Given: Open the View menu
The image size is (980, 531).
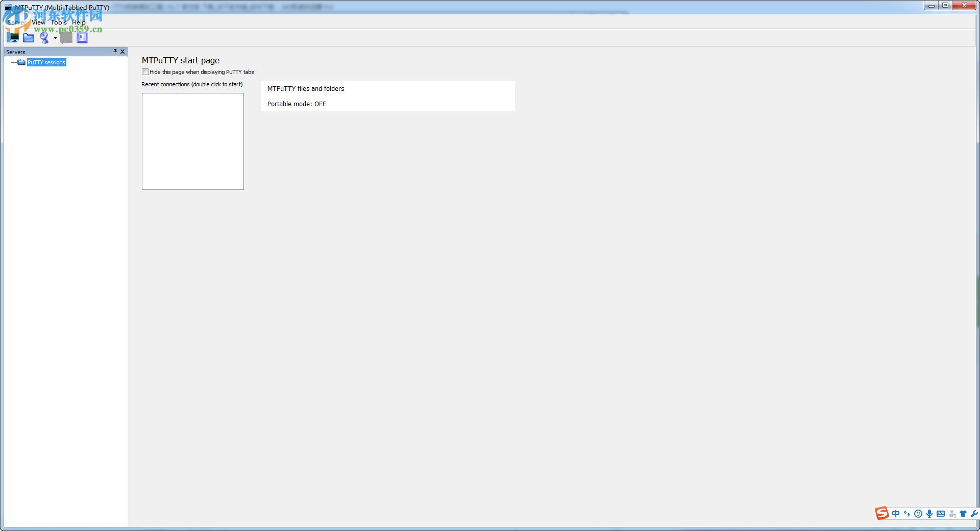Looking at the screenshot, I should click(x=38, y=22).
